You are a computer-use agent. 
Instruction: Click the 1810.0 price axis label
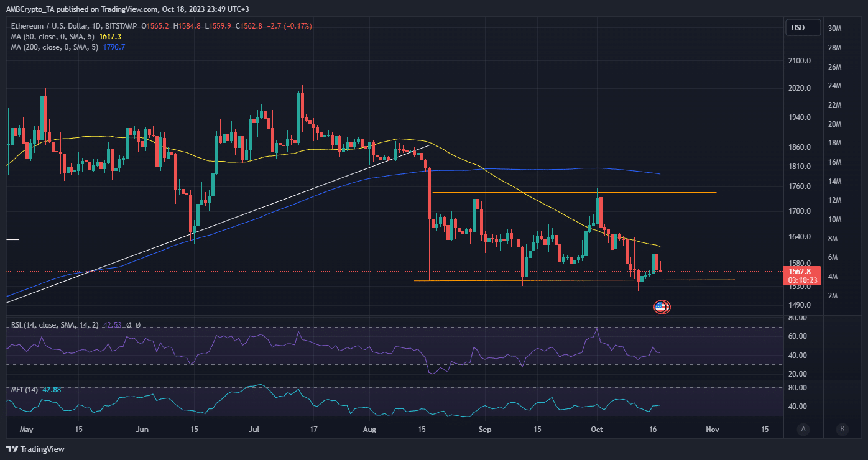[798, 167]
